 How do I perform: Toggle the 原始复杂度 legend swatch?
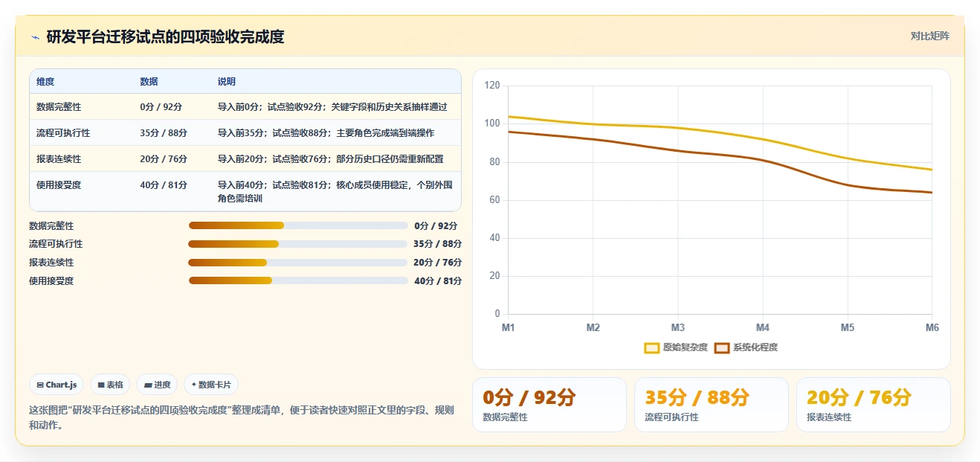point(652,347)
